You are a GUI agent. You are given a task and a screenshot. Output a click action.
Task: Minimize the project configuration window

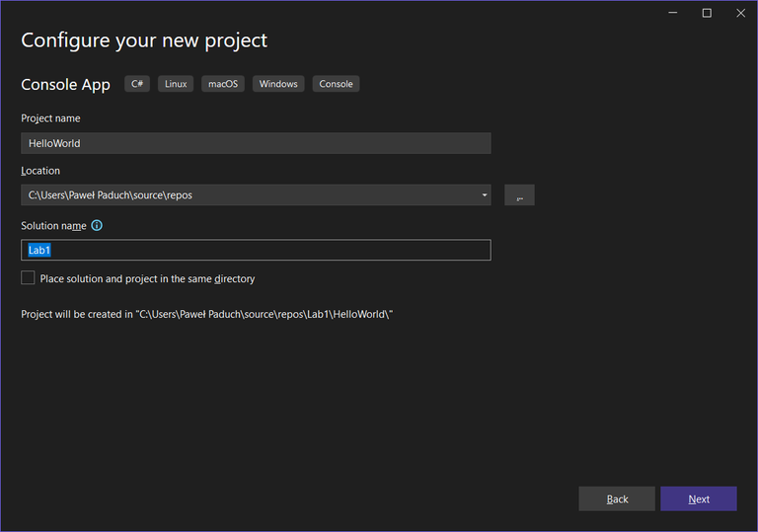pyautogui.click(x=672, y=13)
